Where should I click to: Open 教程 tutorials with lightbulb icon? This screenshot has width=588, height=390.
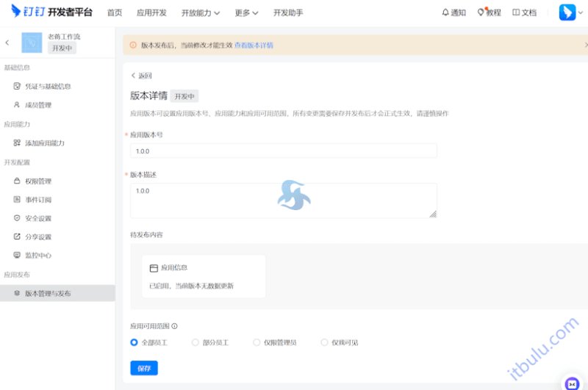(489, 12)
